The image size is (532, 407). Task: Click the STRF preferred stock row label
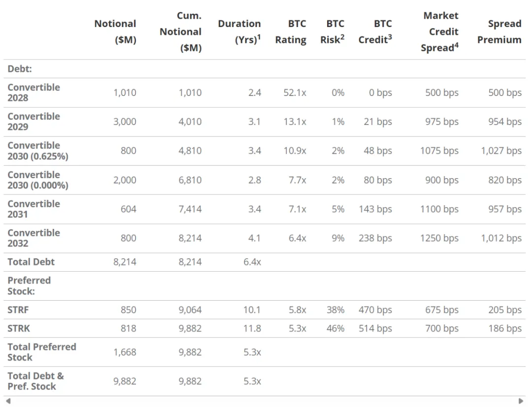[18, 310]
